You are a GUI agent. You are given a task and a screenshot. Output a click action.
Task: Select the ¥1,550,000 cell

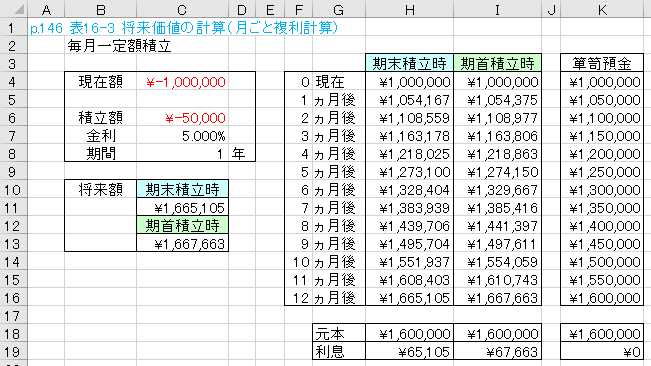(602, 280)
